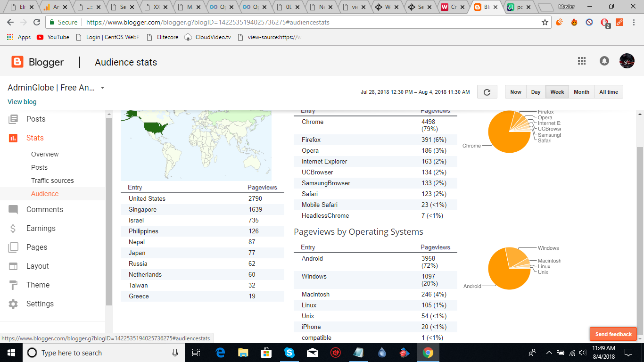The image size is (644, 362).
Task: Click the Settings gear icon
Action: click(x=13, y=304)
